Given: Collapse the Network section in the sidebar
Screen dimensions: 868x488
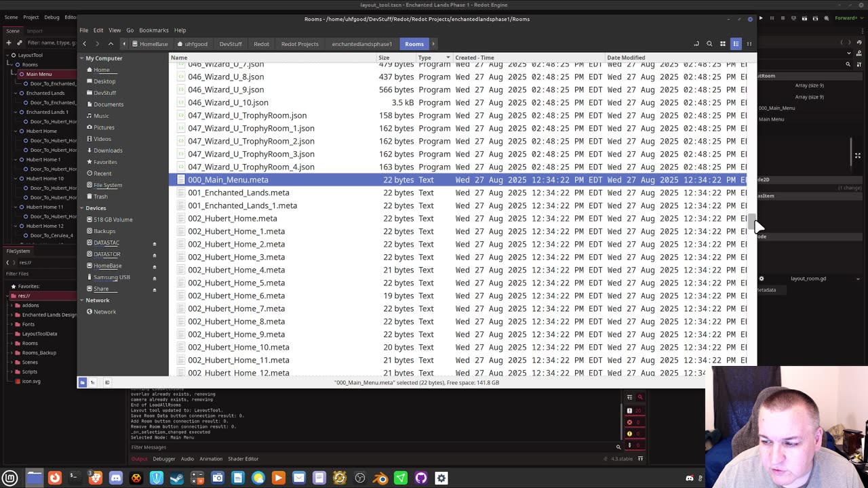Looking at the screenshot, I should [81, 300].
